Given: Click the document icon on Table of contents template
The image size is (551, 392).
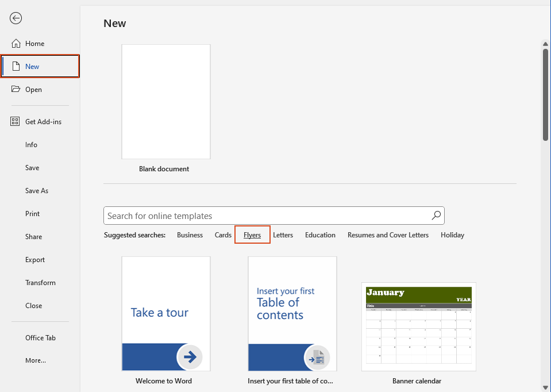Looking at the screenshot, I should (x=316, y=357).
